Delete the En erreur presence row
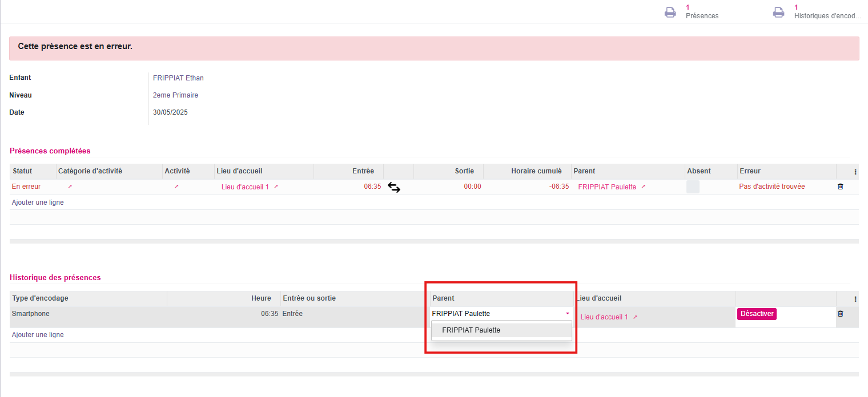 (x=840, y=187)
